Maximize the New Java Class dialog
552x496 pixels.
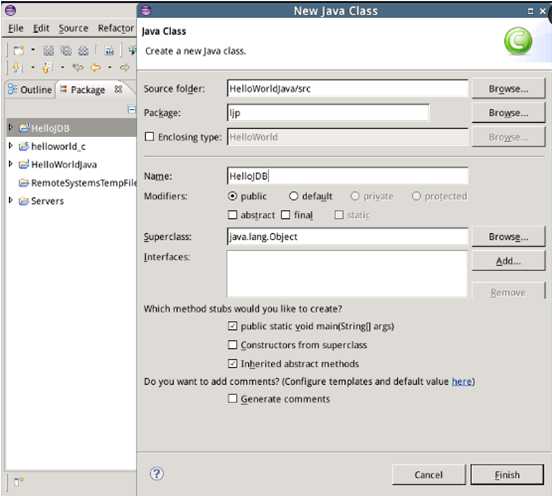pos(530,11)
